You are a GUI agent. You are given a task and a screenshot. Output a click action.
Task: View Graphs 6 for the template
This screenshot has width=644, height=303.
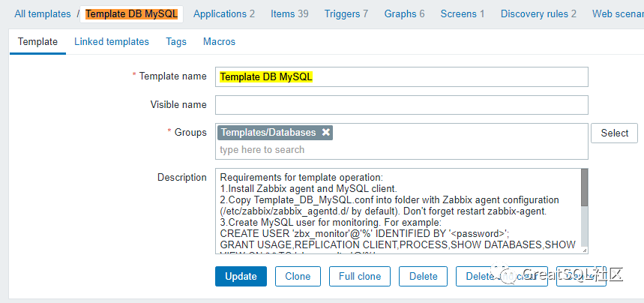pyautogui.click(x=404, y=13)
